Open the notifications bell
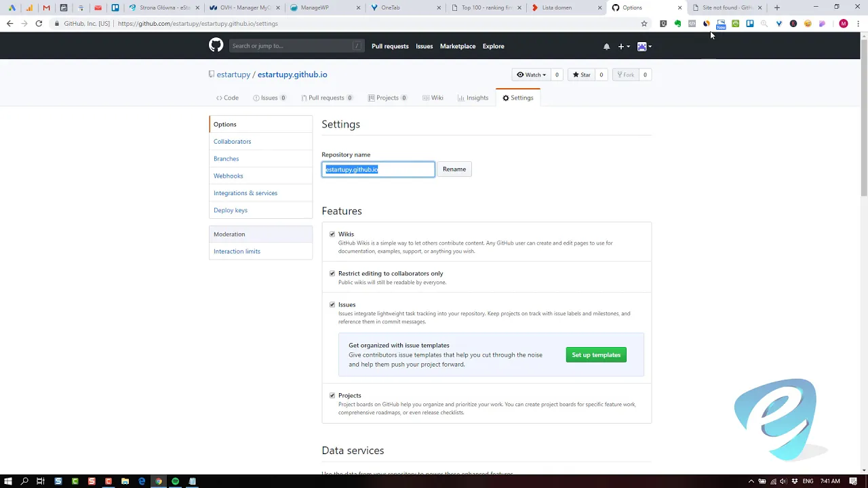This screenshot has width=868, height=488. (x=606, y=47)
